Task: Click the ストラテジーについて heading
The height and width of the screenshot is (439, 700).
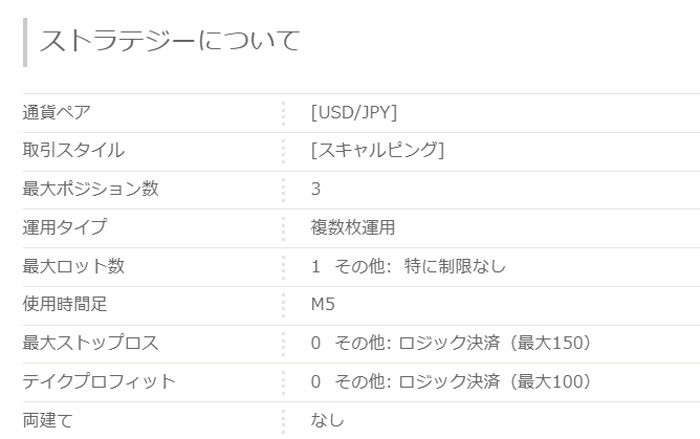Action: [x=169, y=41]
